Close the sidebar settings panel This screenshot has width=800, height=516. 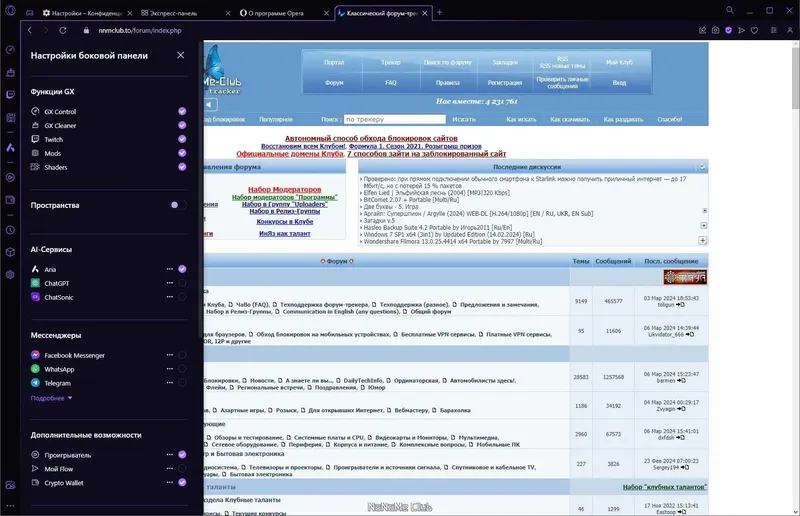click(x=181, y=55)
